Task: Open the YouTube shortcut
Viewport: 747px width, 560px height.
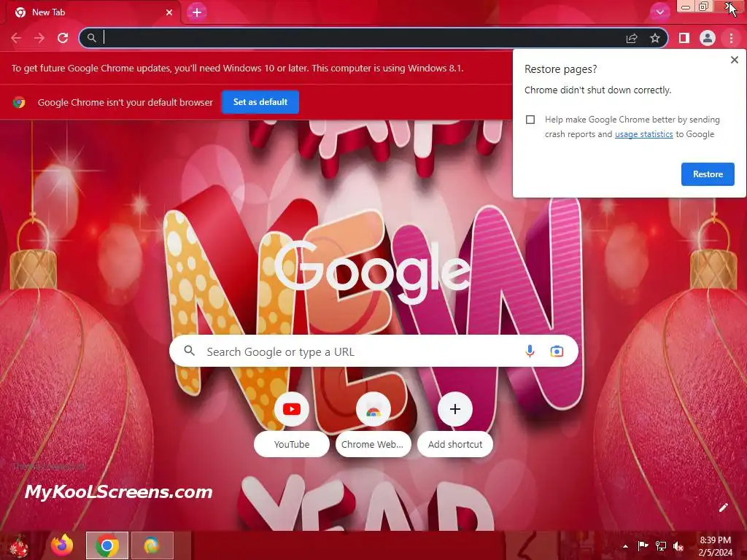Action: coord(292,424)
